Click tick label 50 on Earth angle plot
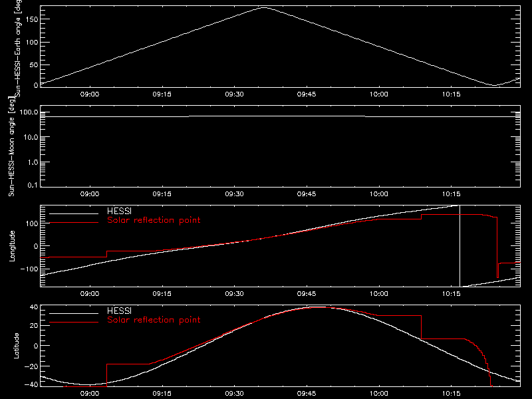This screenshot has height=399, width=532. tap(34, 65)
